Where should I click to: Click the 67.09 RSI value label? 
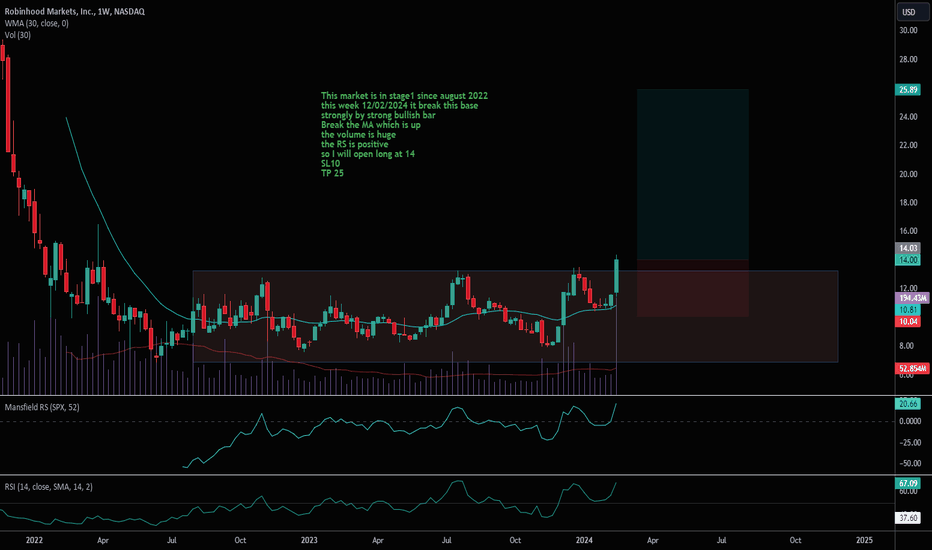click(908, 483)
